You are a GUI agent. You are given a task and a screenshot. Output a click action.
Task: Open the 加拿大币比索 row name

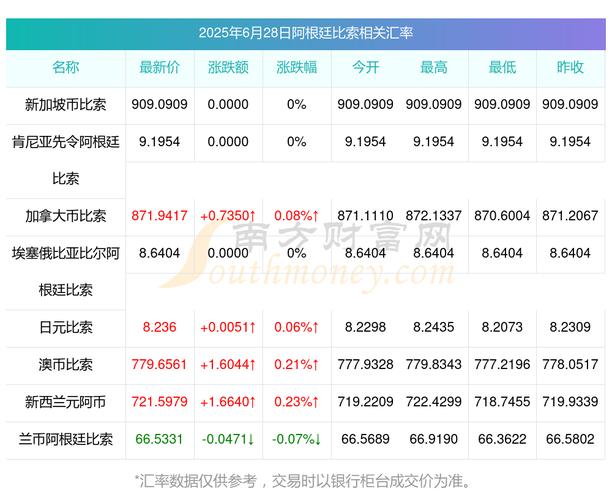pyautogui.click(x=66, y=215)
